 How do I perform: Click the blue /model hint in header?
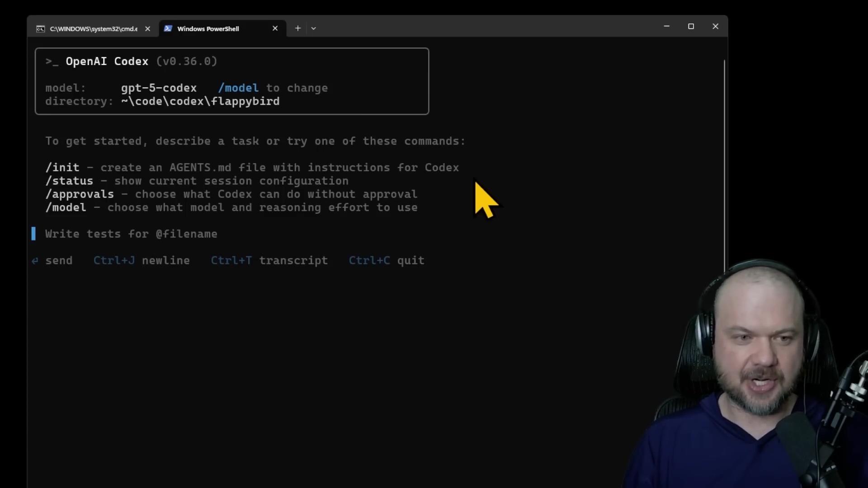pyautogui.click(x=238, y=88)
